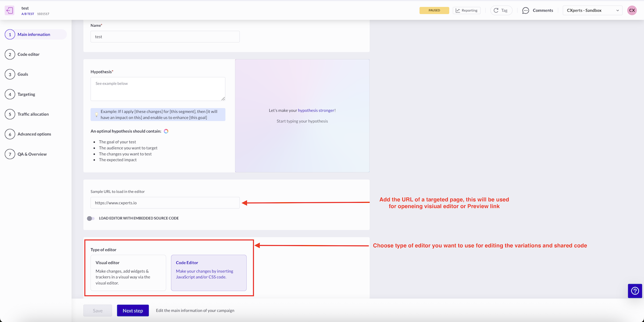Navigate to Traffic allocation step

pos(33,114)
